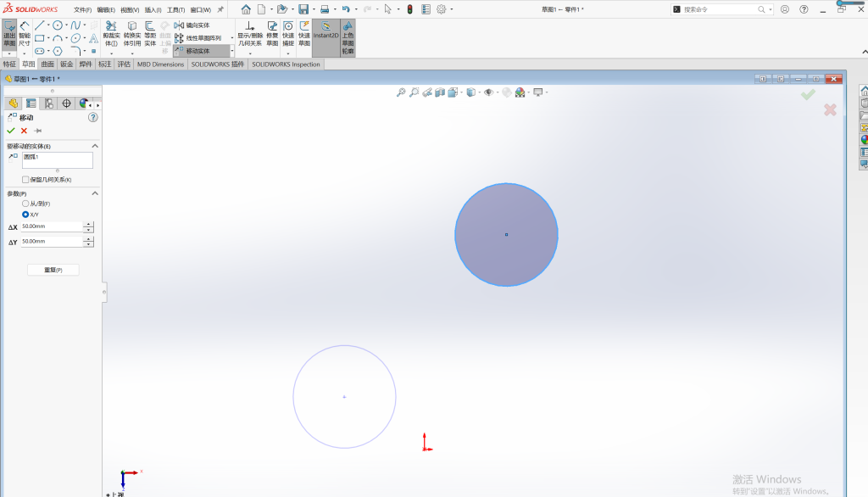This screenshot has width=868, height=497.
Task: Expand the 显示/删除几何关系 dropdown arrow
Action: point(250,53)
